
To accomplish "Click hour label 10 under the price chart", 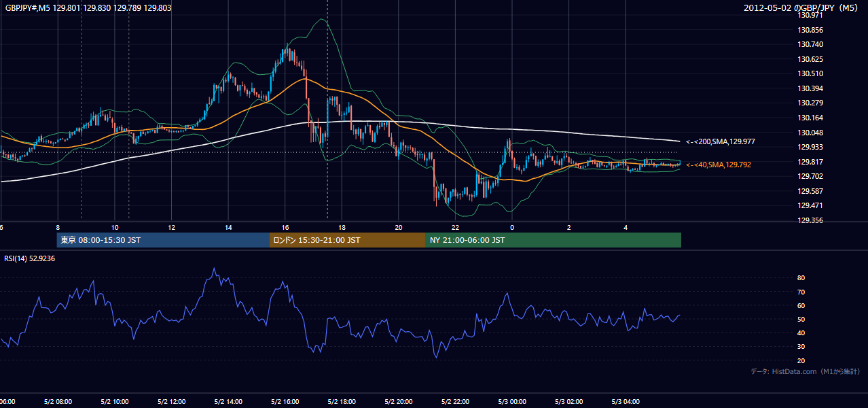I will pos(115,227).
